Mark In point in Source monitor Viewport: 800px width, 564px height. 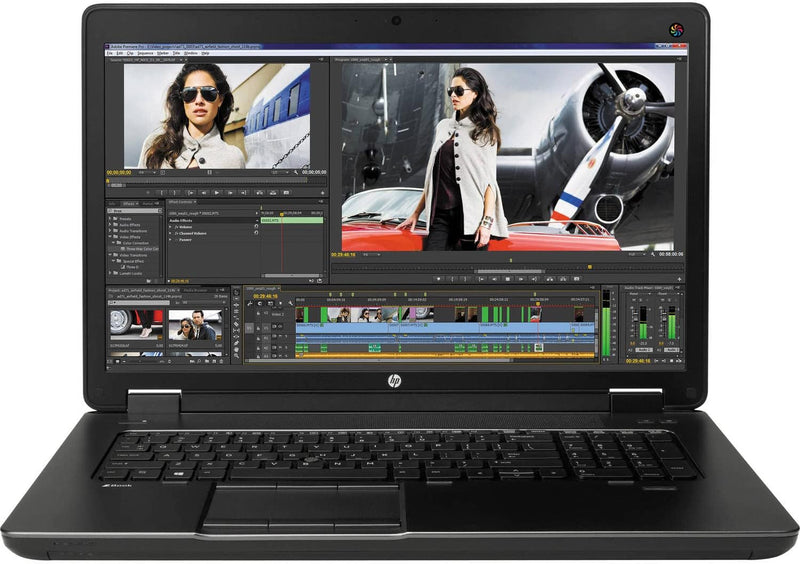[x=162, y=193]
